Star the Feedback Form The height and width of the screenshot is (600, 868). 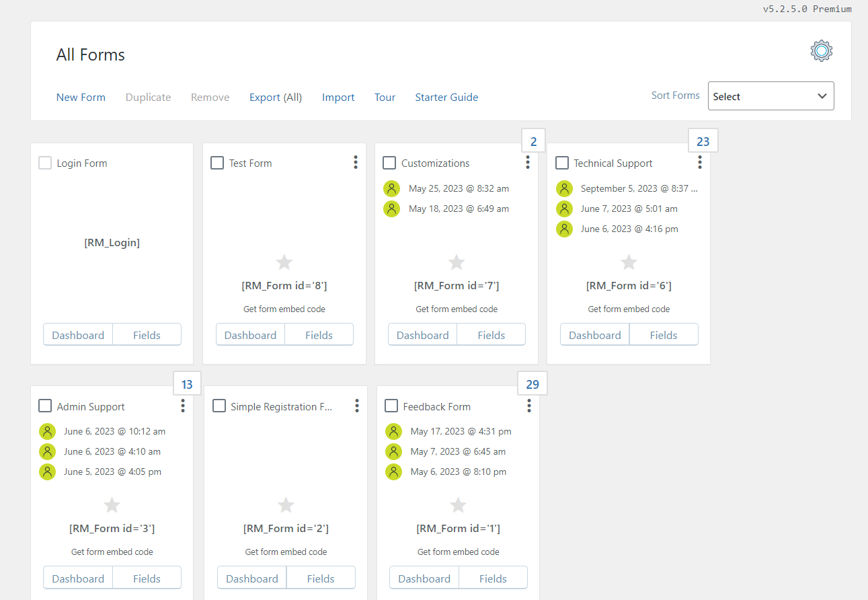[x=458, y=505]
